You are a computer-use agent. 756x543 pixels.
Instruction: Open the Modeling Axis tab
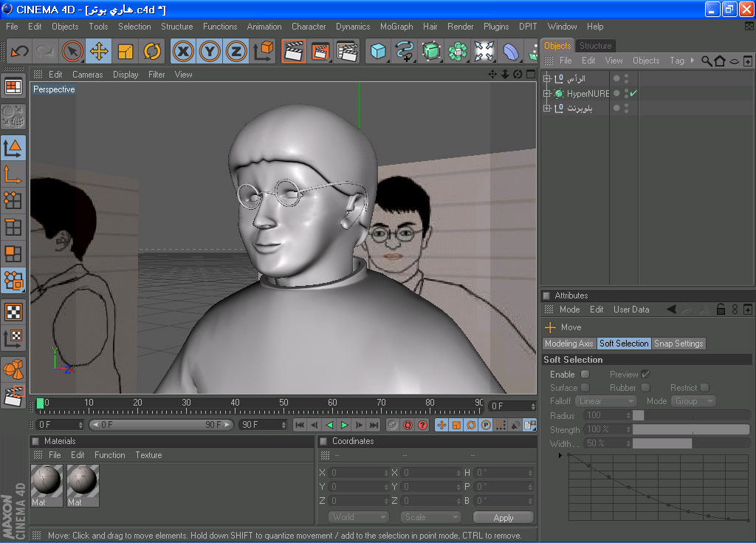pos(569,344)
